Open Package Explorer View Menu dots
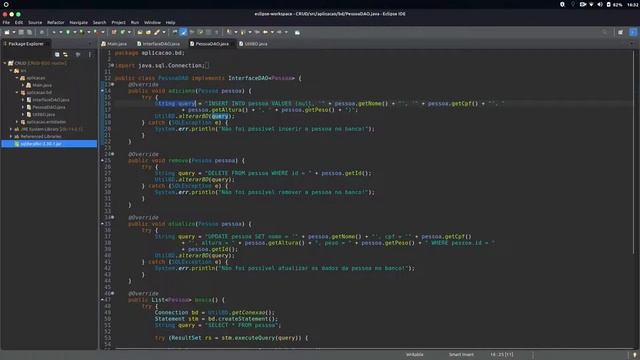 point(90,54)
